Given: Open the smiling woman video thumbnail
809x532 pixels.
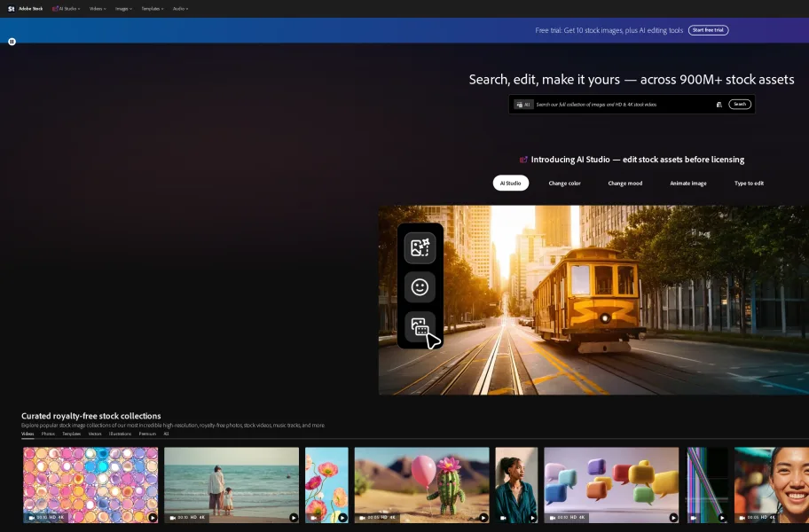Looking at the screenshot, I should [x=772, y=485].
